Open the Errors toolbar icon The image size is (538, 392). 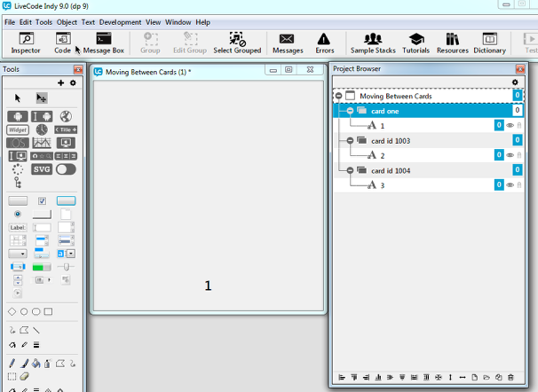tap(325, 43)
